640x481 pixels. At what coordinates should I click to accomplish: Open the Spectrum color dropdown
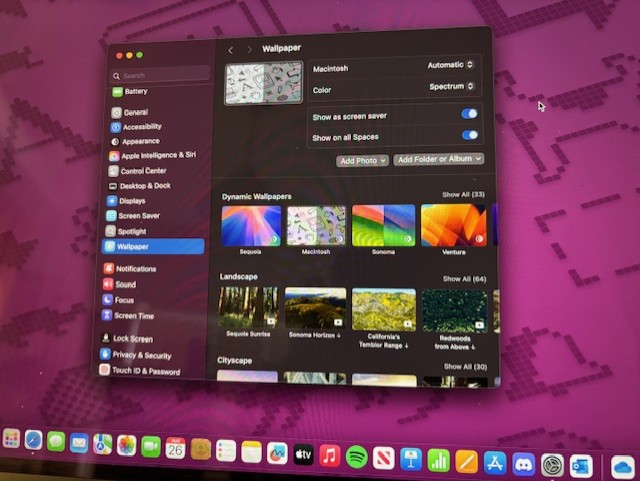click(x=452, y=87)
